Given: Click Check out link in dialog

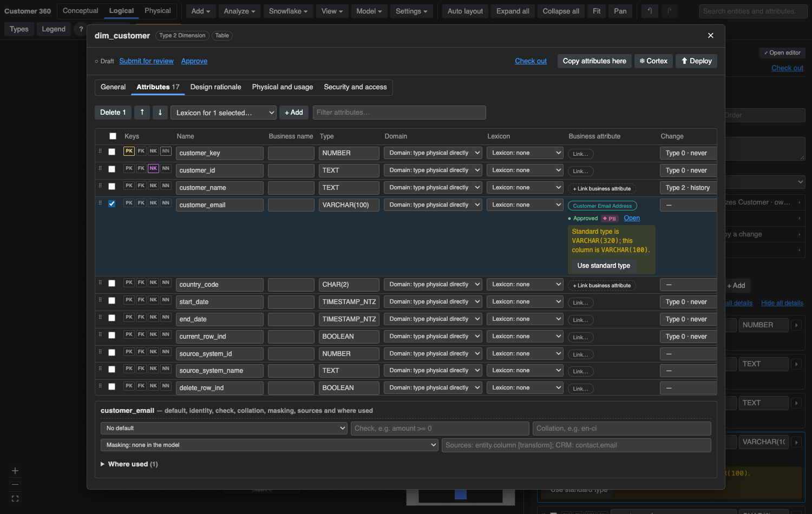Looking at the screenshot, I should (531, 61).
